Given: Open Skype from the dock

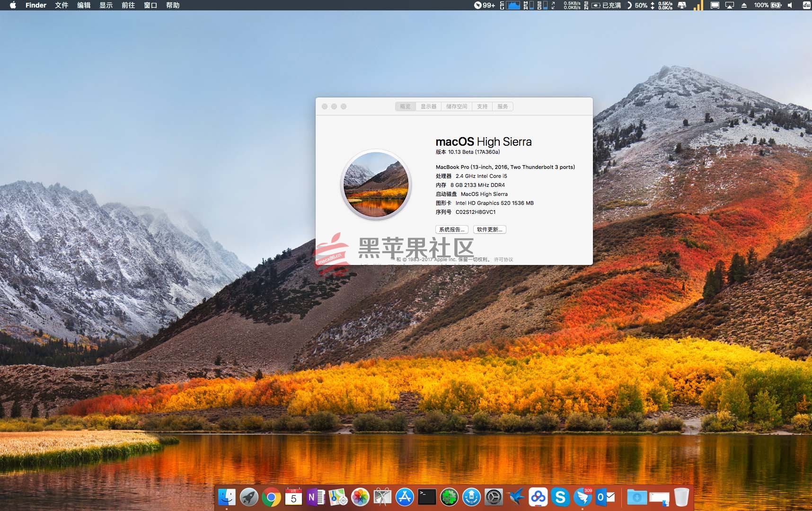Looking at the screenshot, I should (560, 497).
